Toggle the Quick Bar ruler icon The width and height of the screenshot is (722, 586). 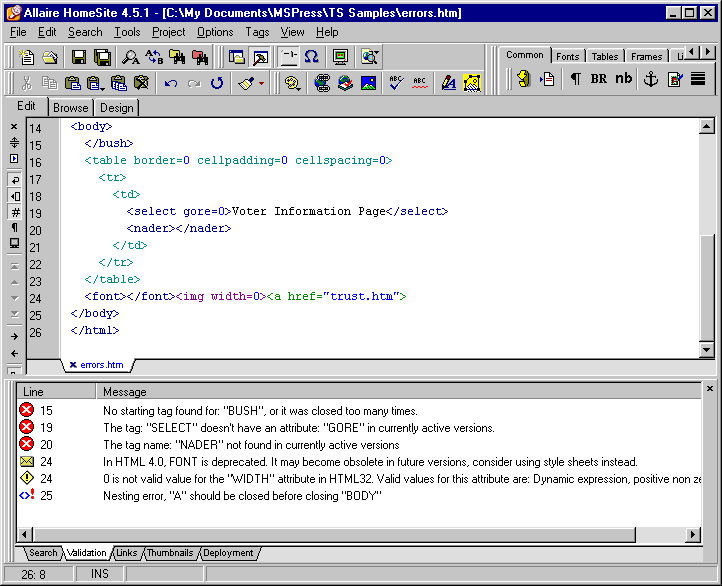point(289,57)
